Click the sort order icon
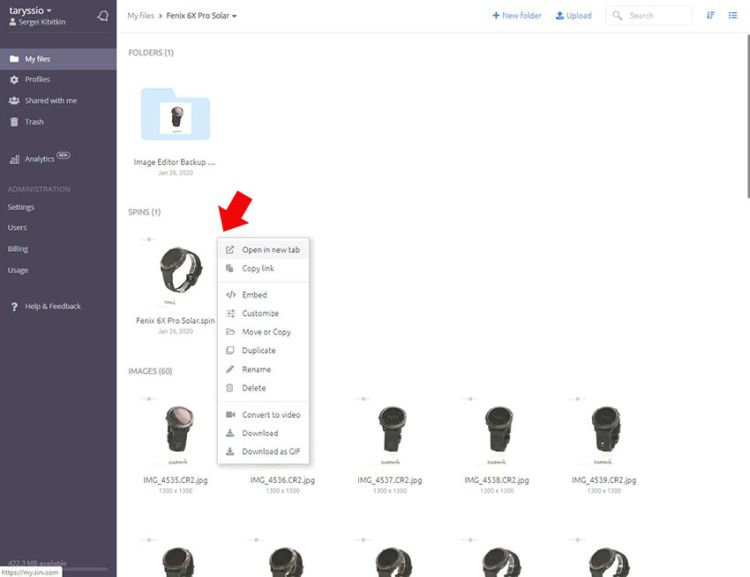 pos(710,16)
